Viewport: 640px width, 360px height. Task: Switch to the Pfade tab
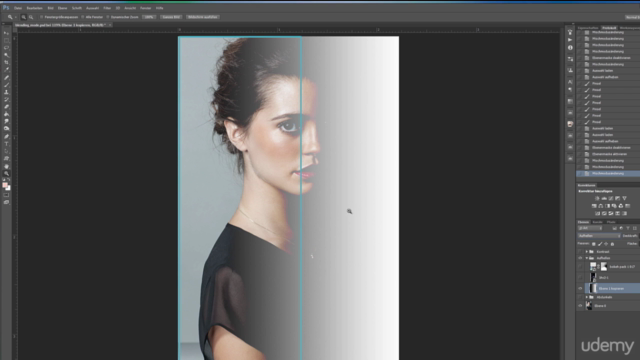(611, 222)
